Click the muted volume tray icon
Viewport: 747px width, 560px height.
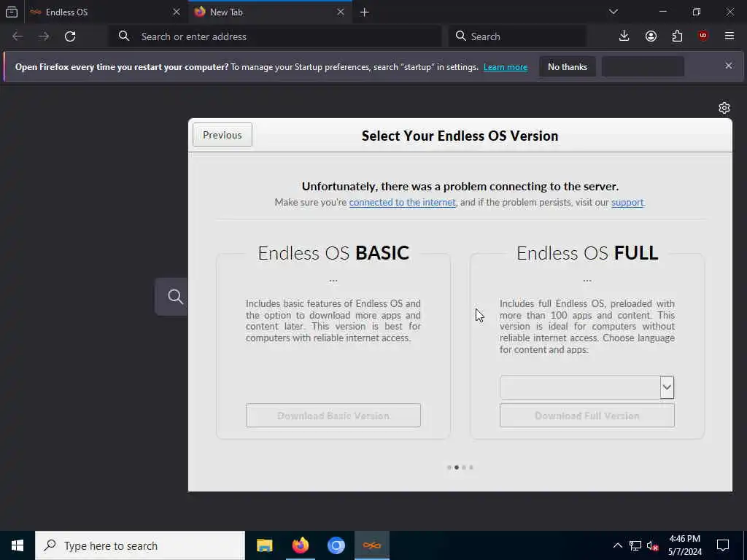[x=652, y=545]
